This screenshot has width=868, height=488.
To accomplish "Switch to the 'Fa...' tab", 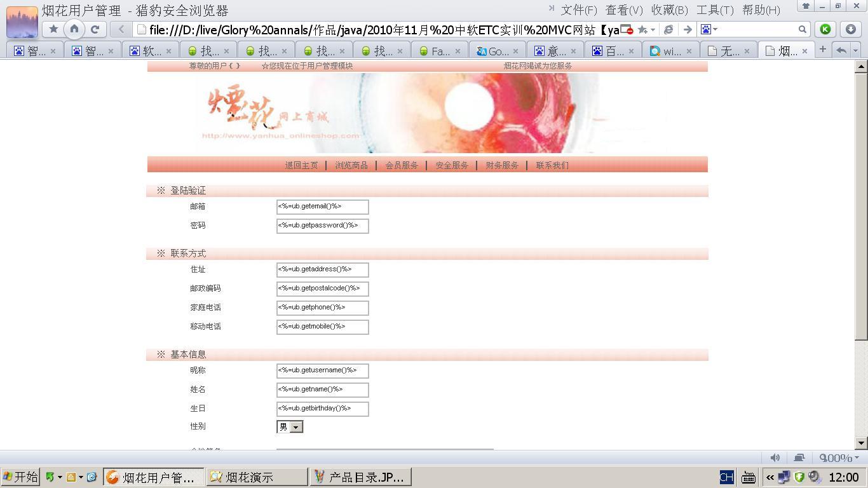I will point(440,51).
